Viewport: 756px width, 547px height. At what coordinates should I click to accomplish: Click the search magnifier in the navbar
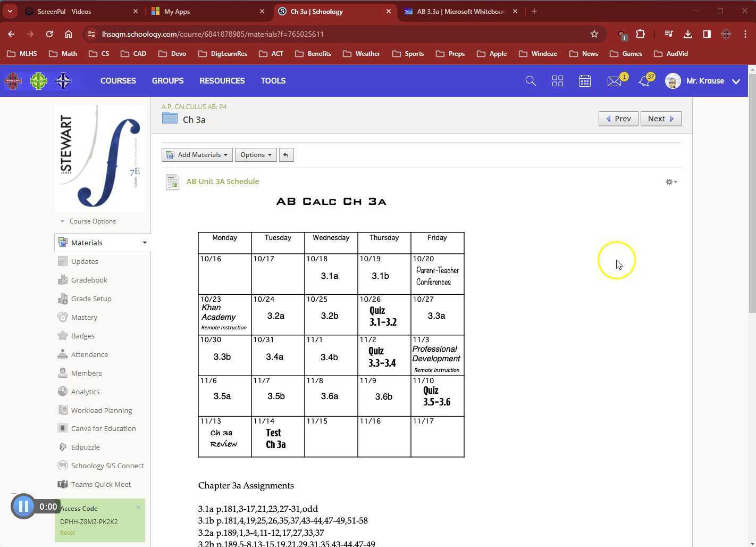(x=530, y=80)
